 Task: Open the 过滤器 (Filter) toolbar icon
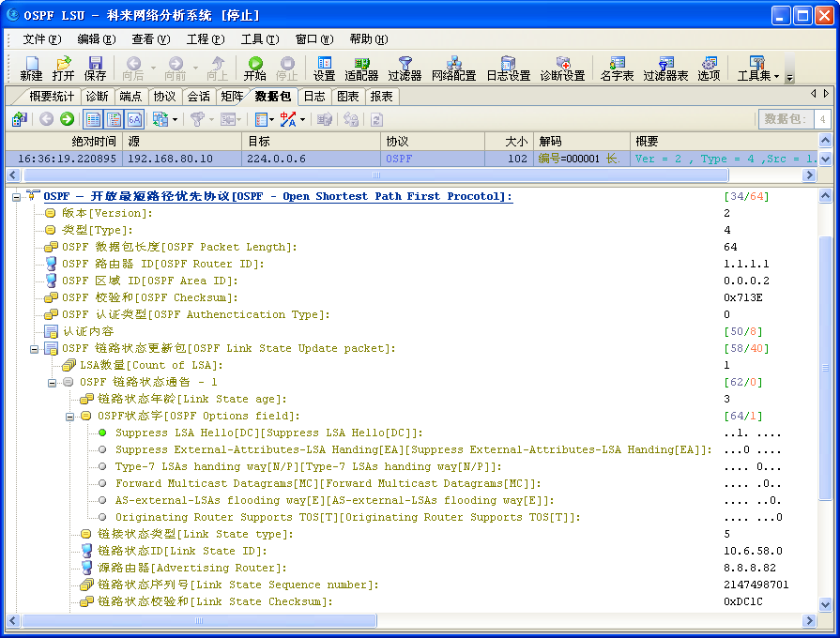pyautogui.click(x=405, y=68)
